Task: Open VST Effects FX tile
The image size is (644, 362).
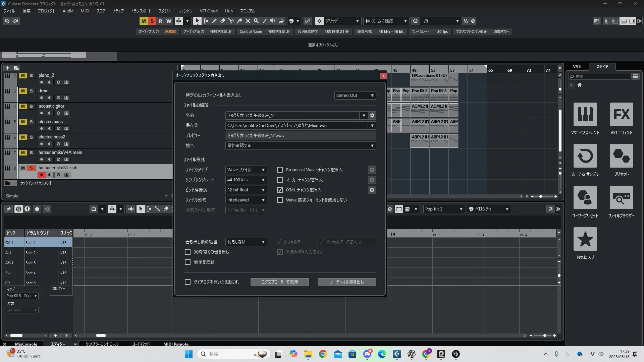Action: pos(621,114)
